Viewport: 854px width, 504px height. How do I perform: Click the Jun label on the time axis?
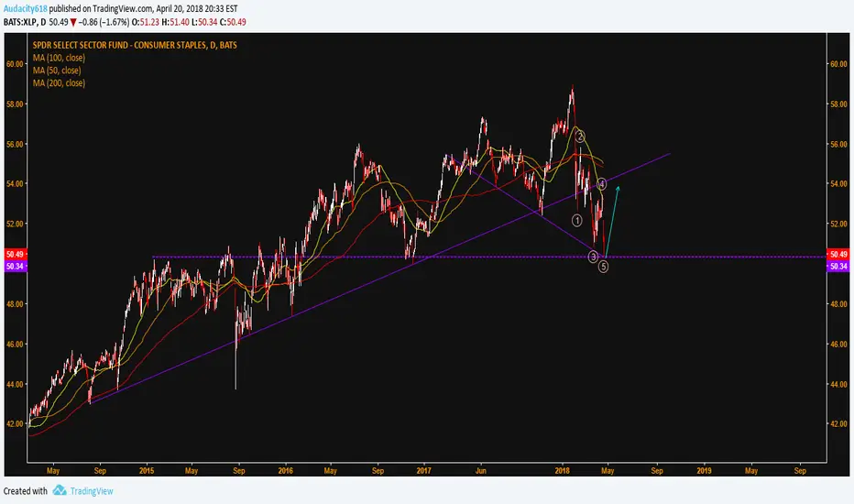click(480, 471)
